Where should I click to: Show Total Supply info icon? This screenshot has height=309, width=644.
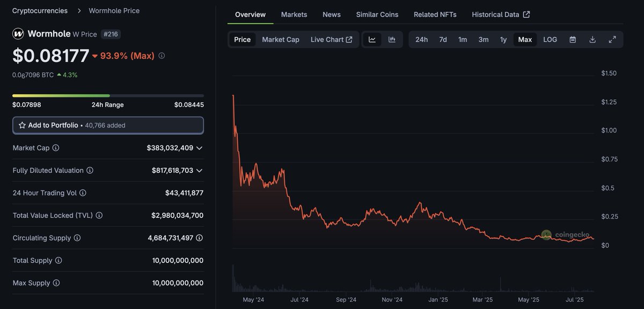[x=58, y=260]
